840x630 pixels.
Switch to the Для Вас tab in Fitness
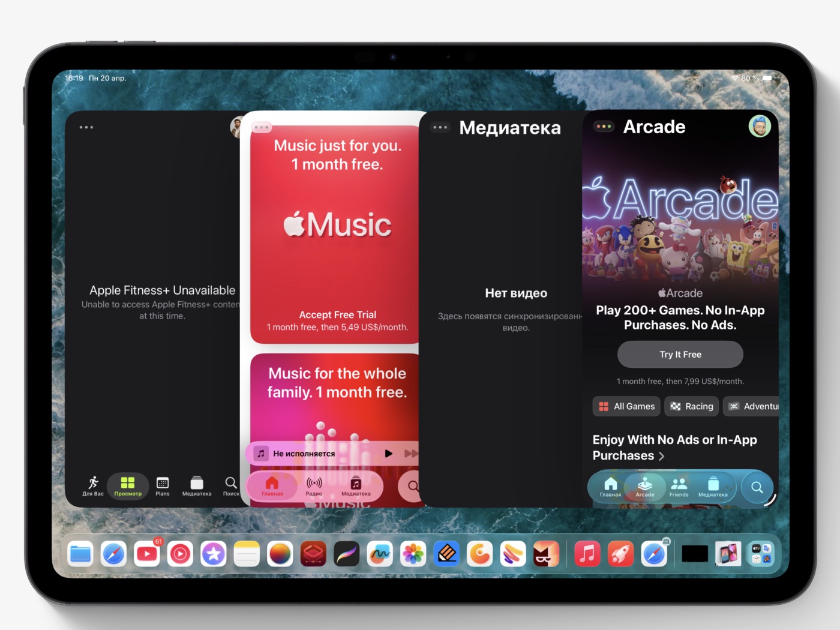point(93,486)
